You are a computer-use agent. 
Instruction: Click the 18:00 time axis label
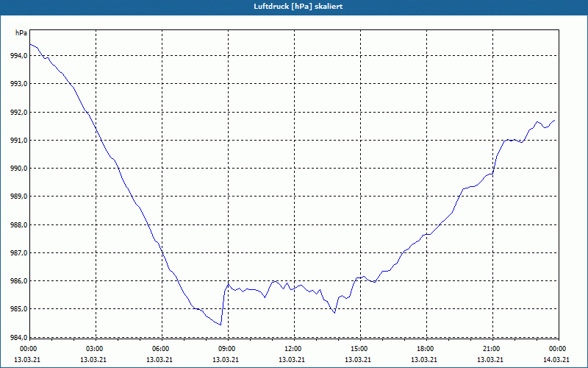tap(426, 349)
